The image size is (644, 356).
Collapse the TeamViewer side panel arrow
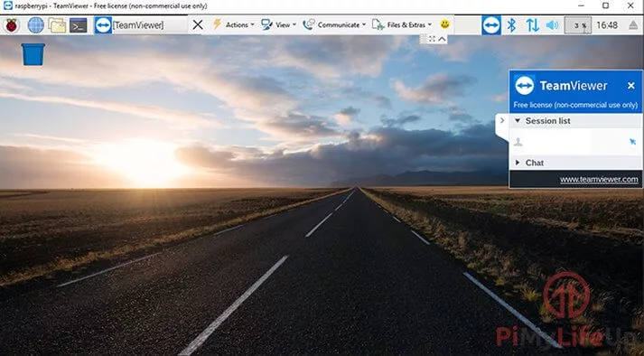(502, 120)
